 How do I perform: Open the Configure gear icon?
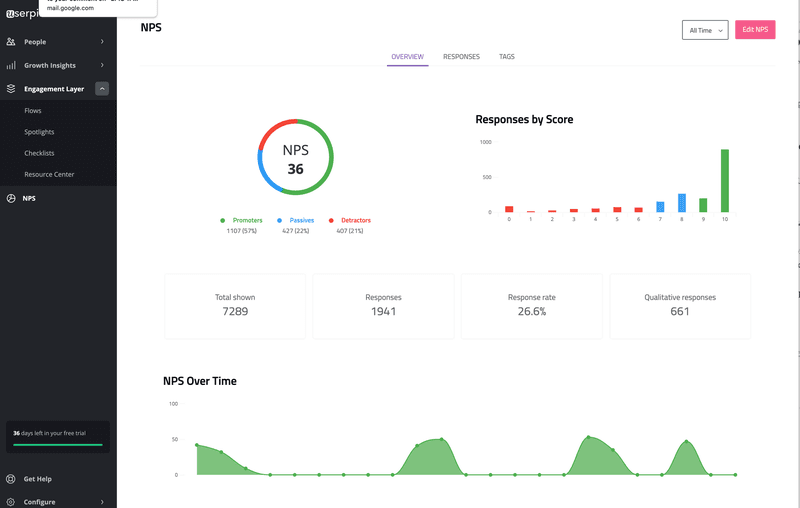[11, 501]
